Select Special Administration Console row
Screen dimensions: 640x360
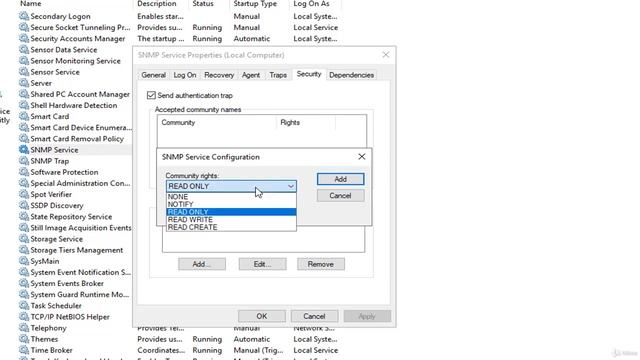pyautogui.click(x=76, y=183)
